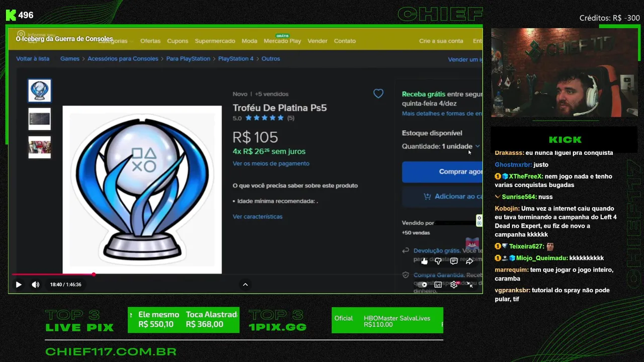The image size is (644, 362).
Task: Click Adicionar ao carrinho button
Action: coord(442,197)
